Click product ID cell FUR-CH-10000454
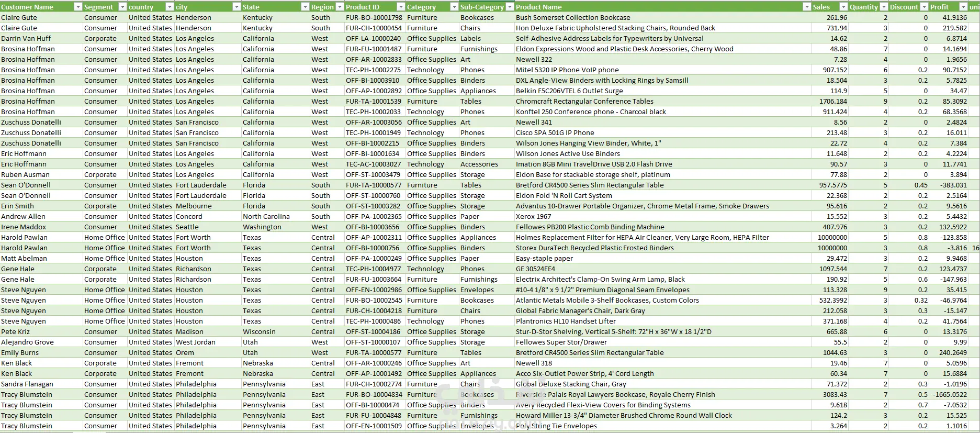This screenshot has width=980, height=433. 374,28
